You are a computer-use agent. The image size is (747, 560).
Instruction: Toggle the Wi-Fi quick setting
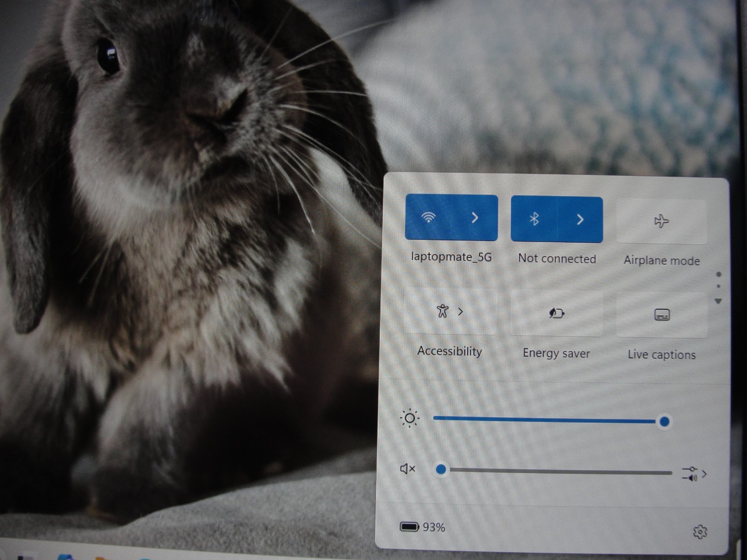point(428,217)
